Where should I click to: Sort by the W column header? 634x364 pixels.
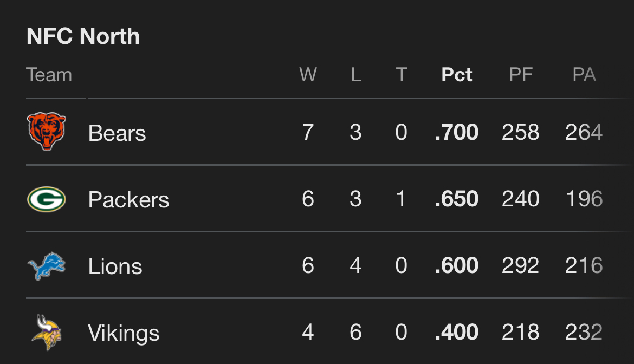(x=308, y=75)
